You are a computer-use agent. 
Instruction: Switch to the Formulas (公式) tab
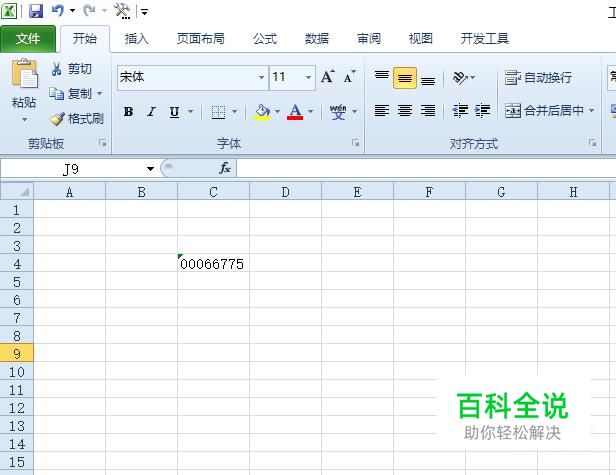(265, 39)
